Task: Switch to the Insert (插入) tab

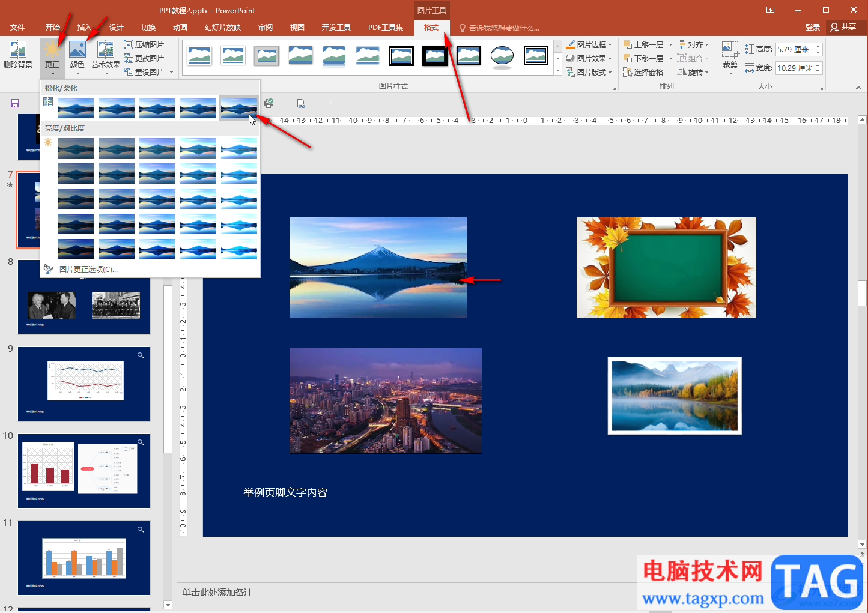Action: click(x=84, y=28)
